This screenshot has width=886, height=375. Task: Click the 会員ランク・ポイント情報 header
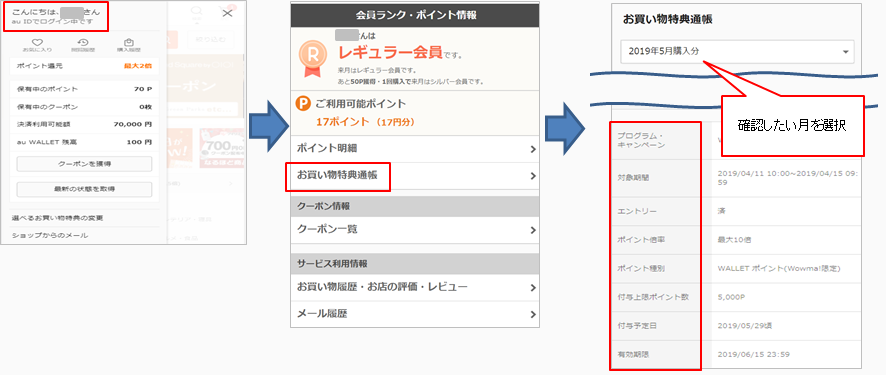pyautogui.click(x=415, y=15)
